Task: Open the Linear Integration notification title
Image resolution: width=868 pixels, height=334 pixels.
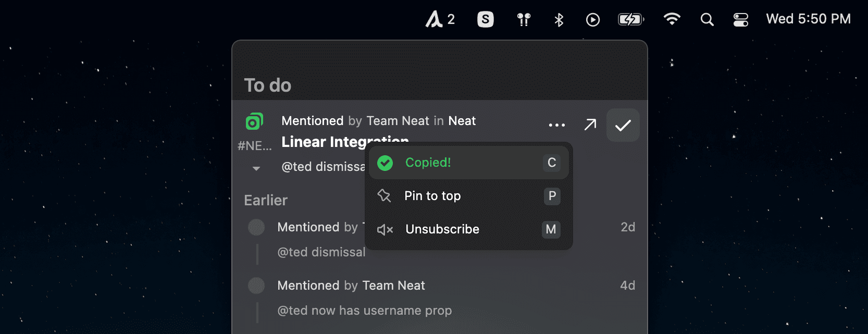Action: pos(345,142)
